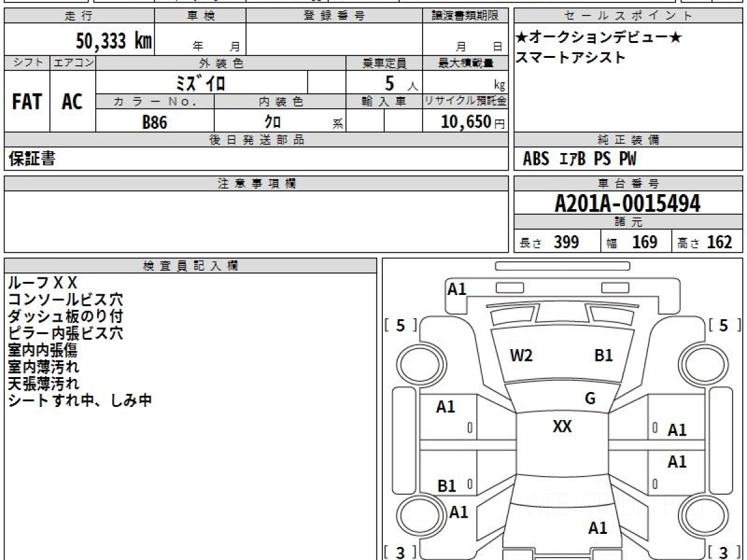Click the left-side [ 3 ] tire rating

(x=401, y=551)
